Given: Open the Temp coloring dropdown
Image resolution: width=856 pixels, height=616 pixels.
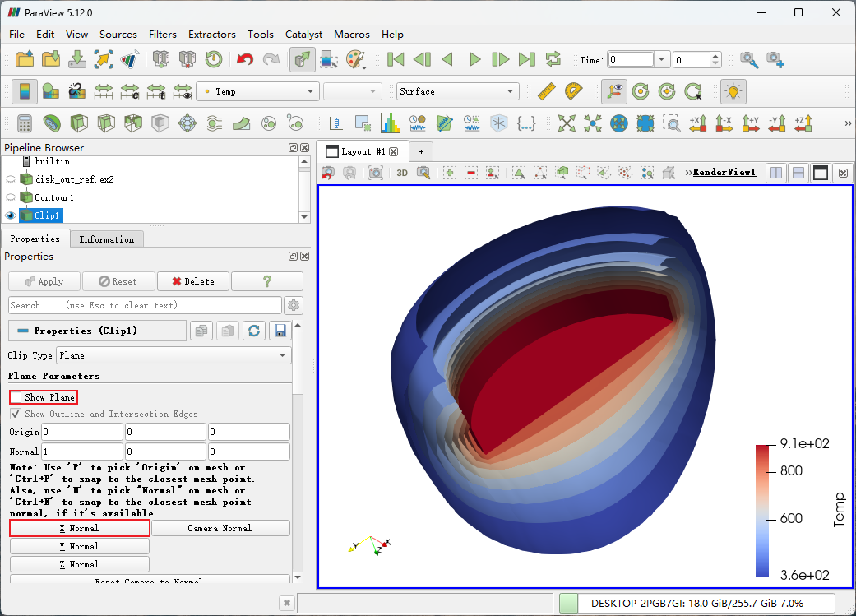Looking at the screenshot, I should [x=257, y=91].
